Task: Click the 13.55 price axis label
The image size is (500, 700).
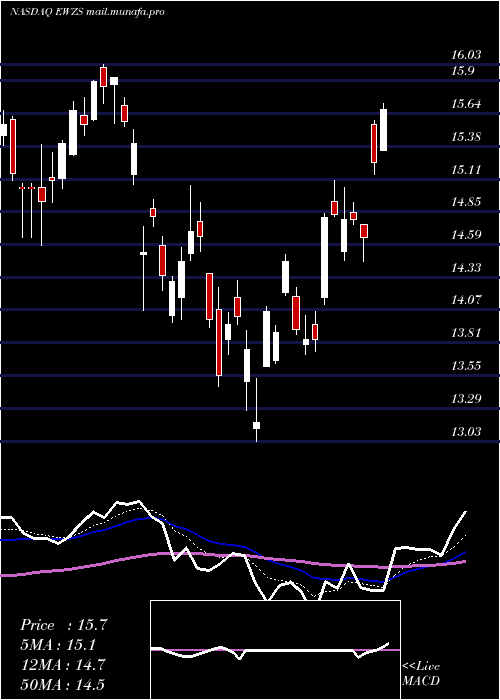Action: [466, 366]
